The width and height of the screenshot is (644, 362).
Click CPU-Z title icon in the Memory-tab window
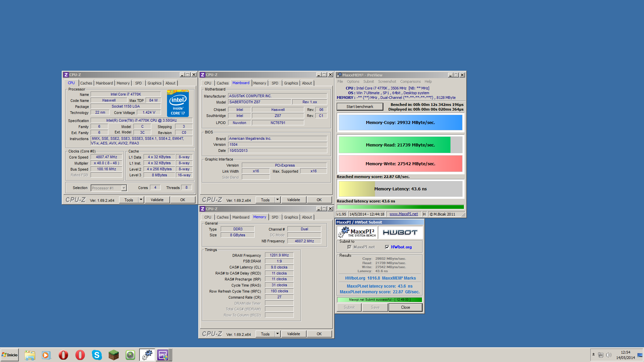(x=203, y=209)
